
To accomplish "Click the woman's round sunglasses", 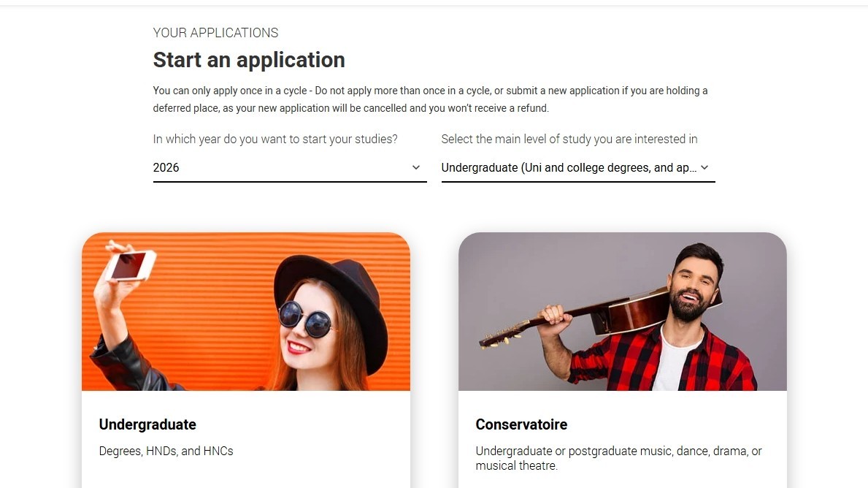I will (x=305, y=319).
